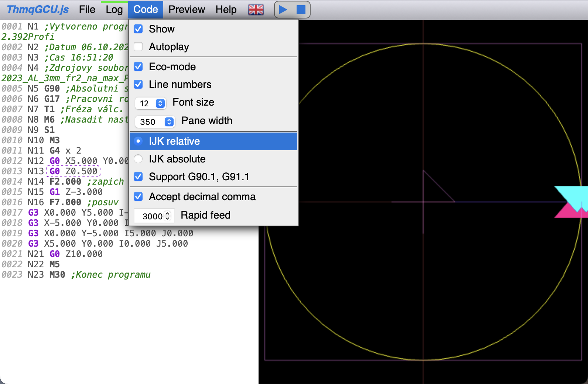Click the Rapid feed stepper arrows

tap(168, 216)
